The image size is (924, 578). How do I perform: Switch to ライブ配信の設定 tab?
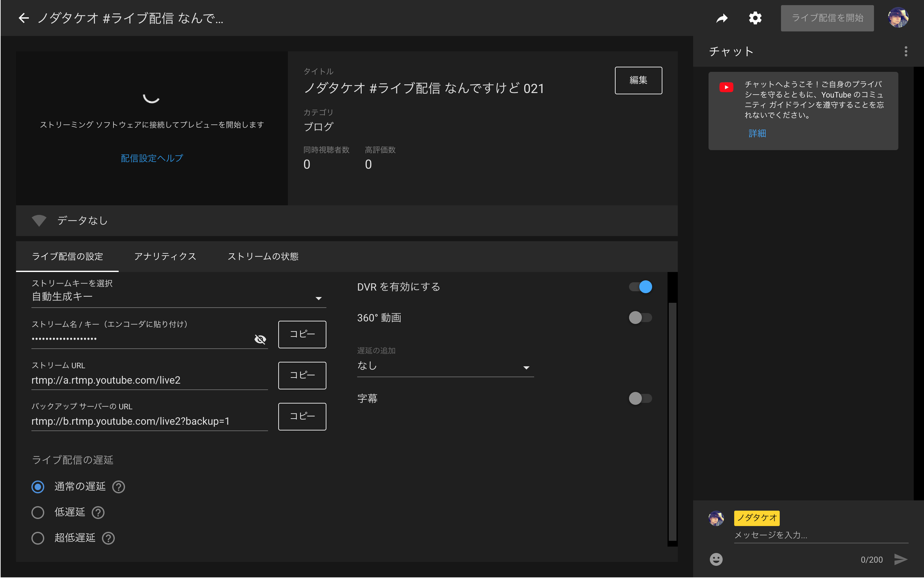pyautogui.click(x=67, y=257)
